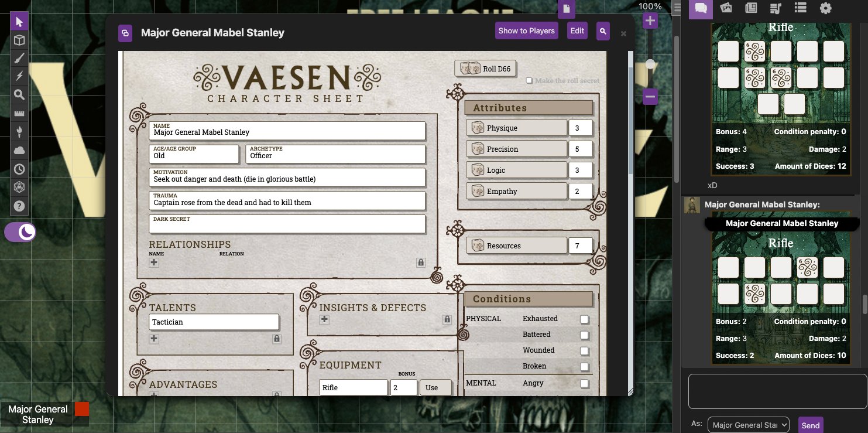868x433 pixels.
Task: Toggle dark mode moon switch
Action: click(20, 233)
